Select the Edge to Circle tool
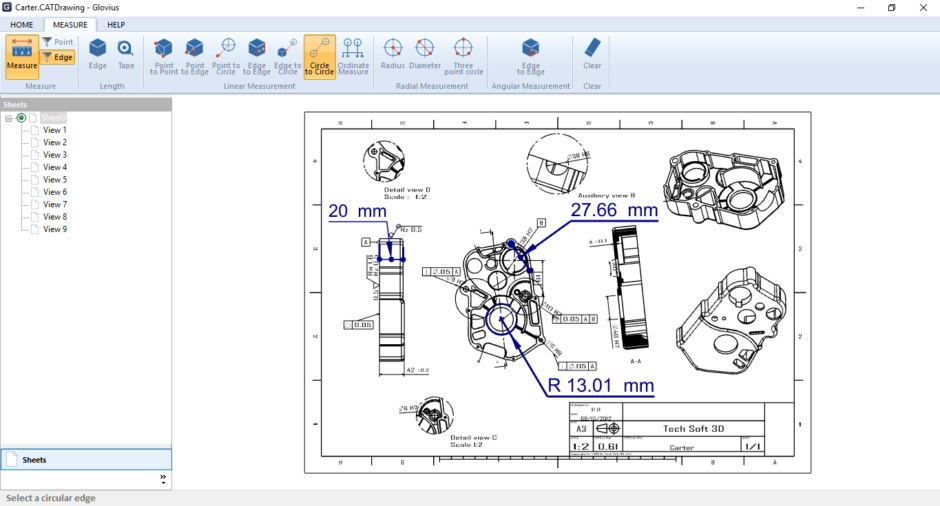The image size is (940, 506). click(288, 56)
